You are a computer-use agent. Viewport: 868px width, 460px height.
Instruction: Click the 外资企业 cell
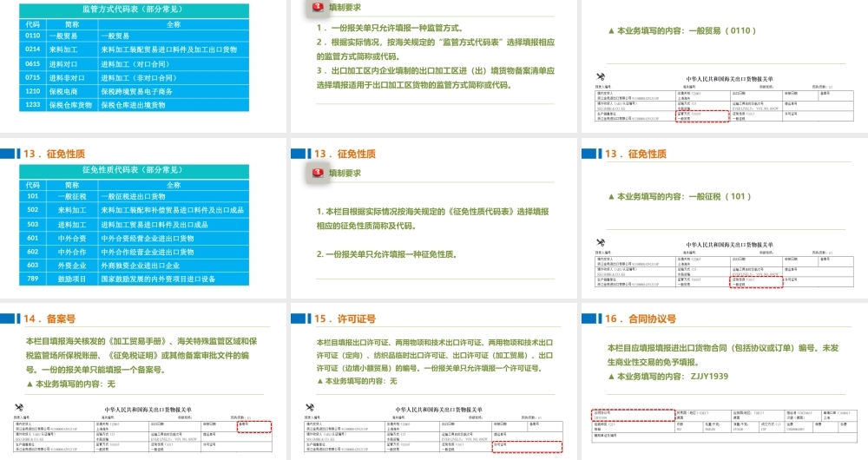[72, 265]
